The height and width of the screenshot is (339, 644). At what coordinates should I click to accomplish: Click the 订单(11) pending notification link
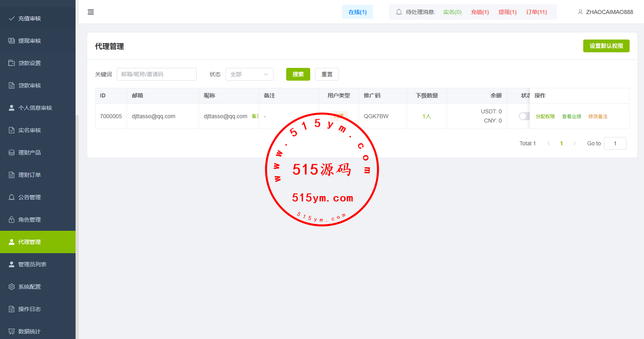[536, 12]
